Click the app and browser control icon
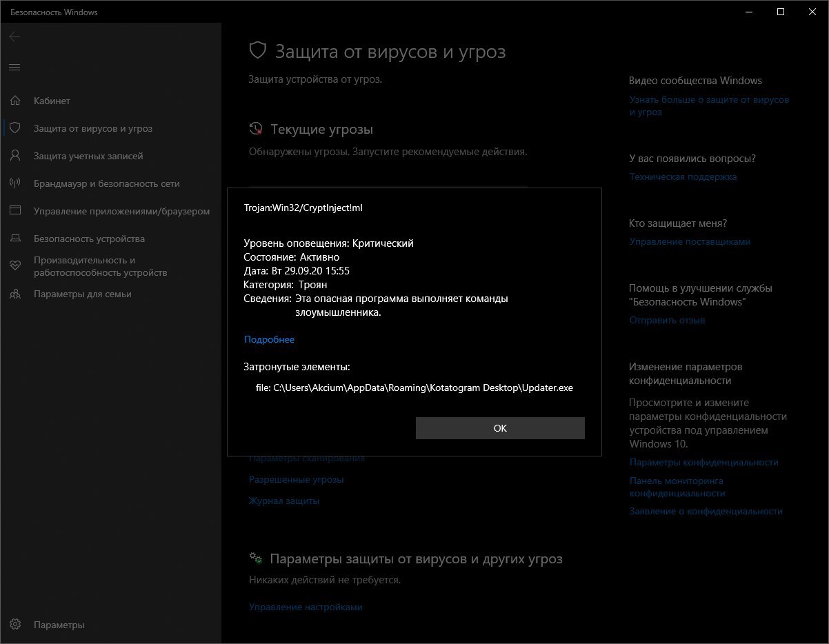Image resolution: width=829 pixels, height=644 pixels. (15, 211)
